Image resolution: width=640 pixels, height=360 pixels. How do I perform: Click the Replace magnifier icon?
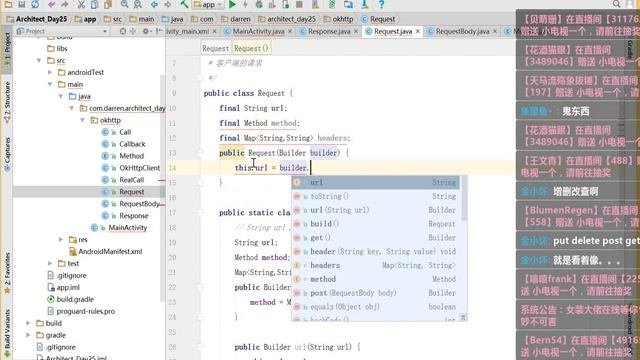pyautogui.click(x=138, y=4)
